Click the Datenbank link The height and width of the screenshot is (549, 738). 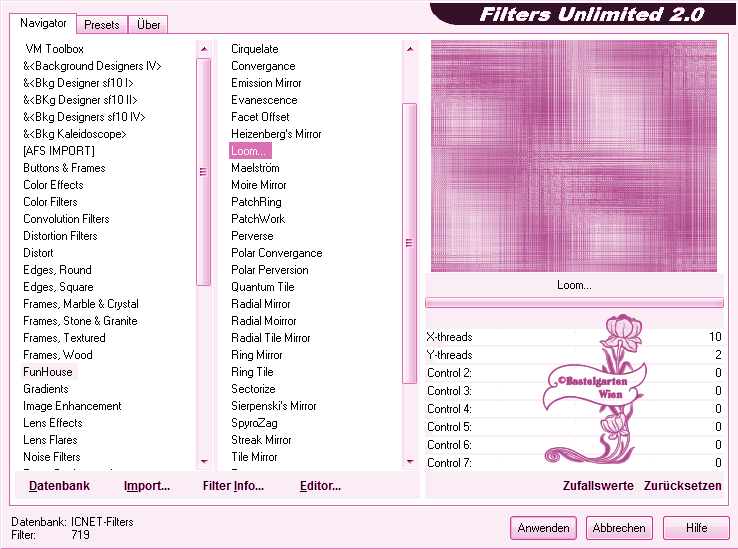click(59, 485)
